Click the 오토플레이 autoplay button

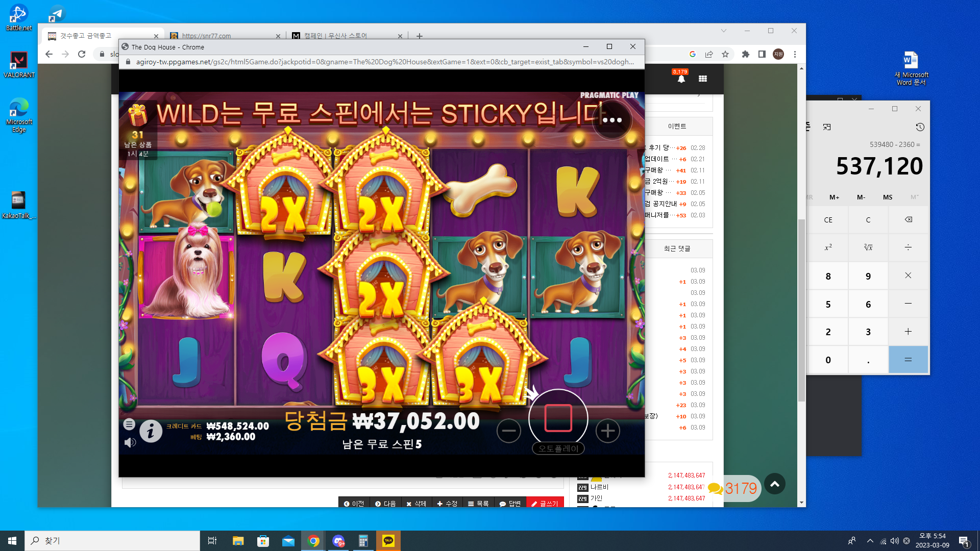click(x=558, y=448)
